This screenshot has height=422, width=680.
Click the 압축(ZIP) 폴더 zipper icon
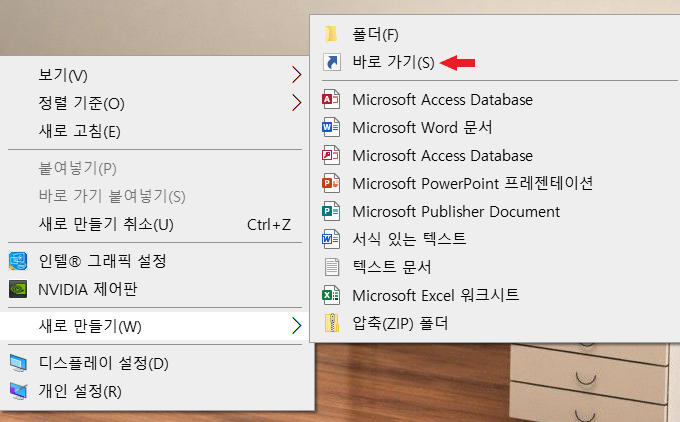[x=332, y=323]
